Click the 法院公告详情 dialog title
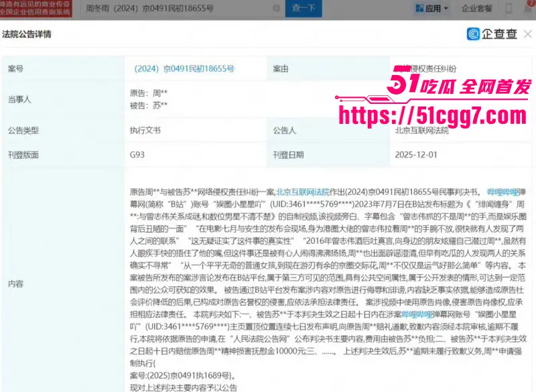Viewport: 536px width, 392px height. 27,34
